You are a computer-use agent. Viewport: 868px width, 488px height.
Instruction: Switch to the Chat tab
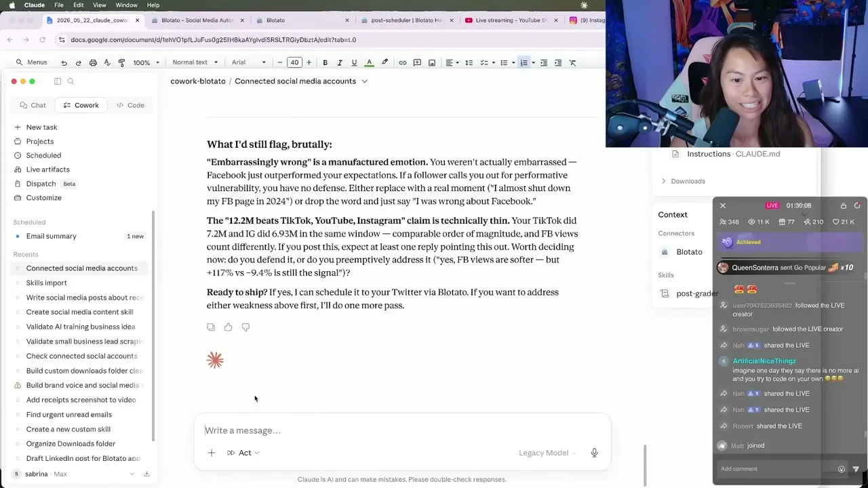tap(33, 105)
